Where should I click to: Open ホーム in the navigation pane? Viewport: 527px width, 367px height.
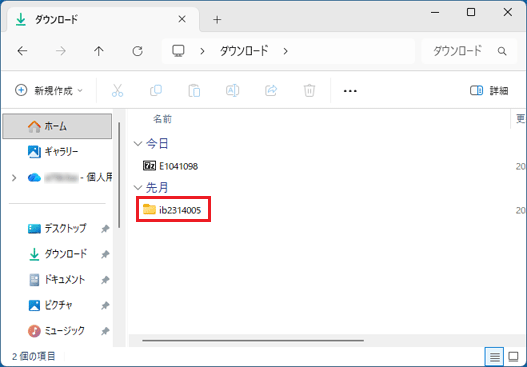pos(57,126)
